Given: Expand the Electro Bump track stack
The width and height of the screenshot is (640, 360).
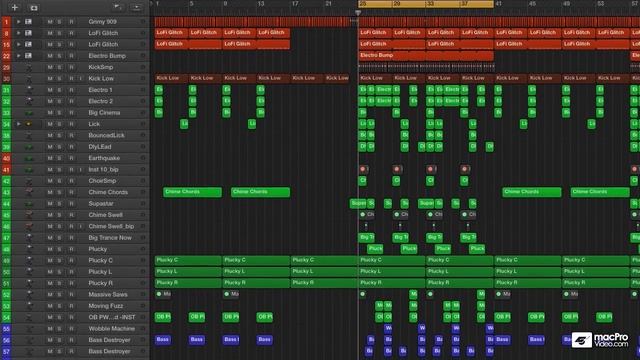Looking at the screenshot, I should click(x=18, y=56).
